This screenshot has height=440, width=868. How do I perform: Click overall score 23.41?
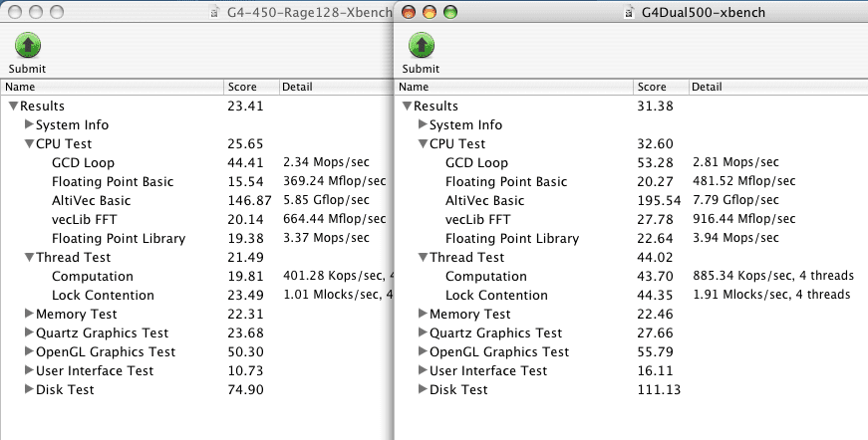click(245, 106)
